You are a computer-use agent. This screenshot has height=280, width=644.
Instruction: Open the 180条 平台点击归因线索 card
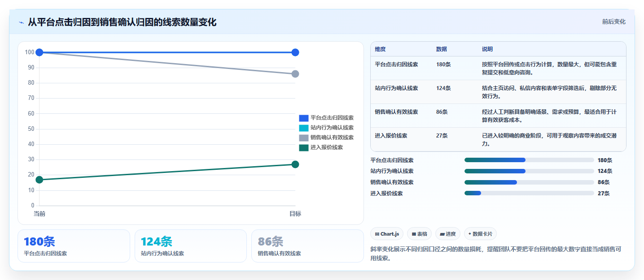[x=74, y=246]
